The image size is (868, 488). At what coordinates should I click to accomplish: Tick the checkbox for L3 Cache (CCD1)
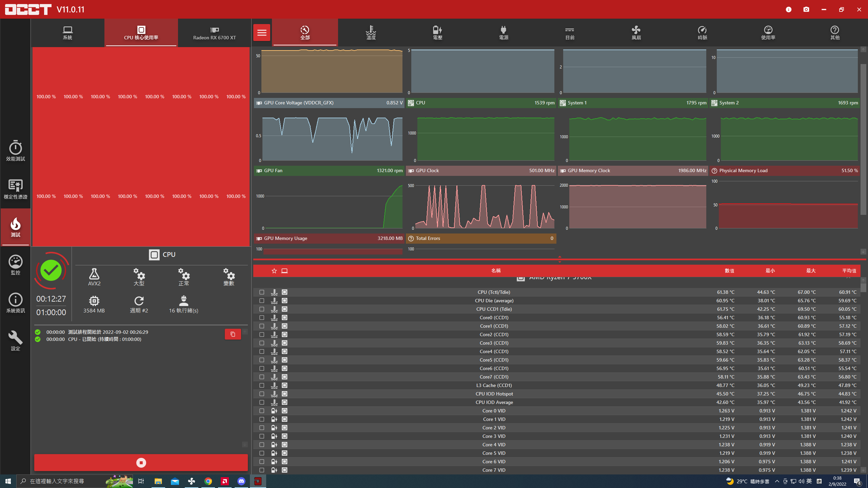(x=262, y=385)
